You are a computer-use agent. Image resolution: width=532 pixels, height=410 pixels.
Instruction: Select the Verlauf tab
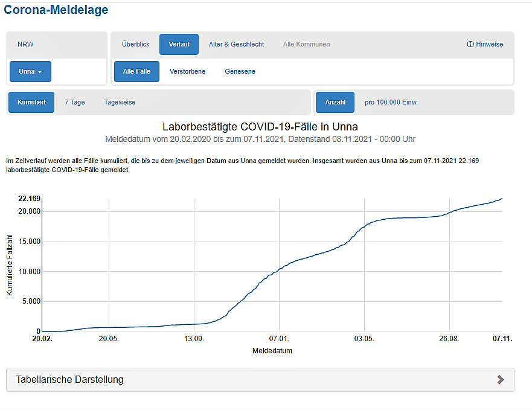pyautogui.click(x=179, y=44)
